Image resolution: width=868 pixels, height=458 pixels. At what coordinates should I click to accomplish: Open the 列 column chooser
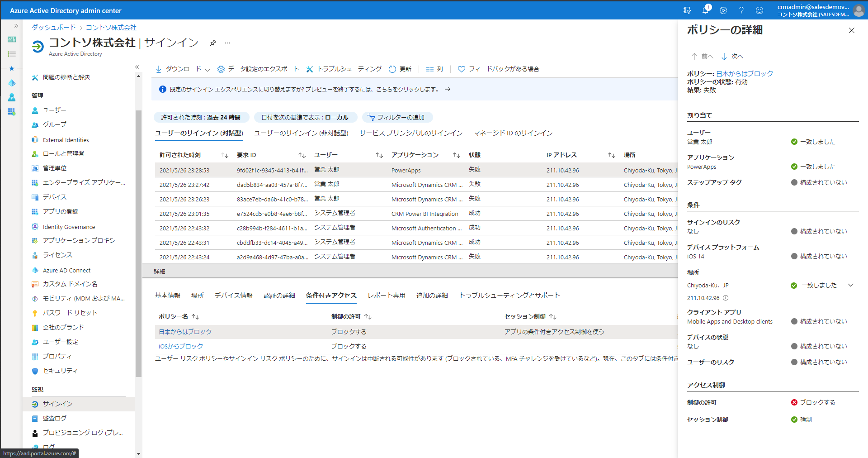(434, 69)
